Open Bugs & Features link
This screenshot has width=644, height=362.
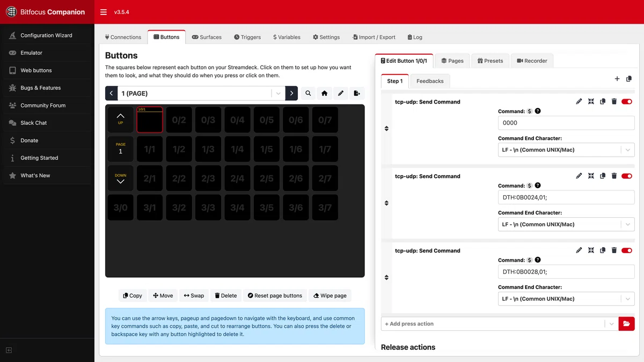(x=47, y=88)
